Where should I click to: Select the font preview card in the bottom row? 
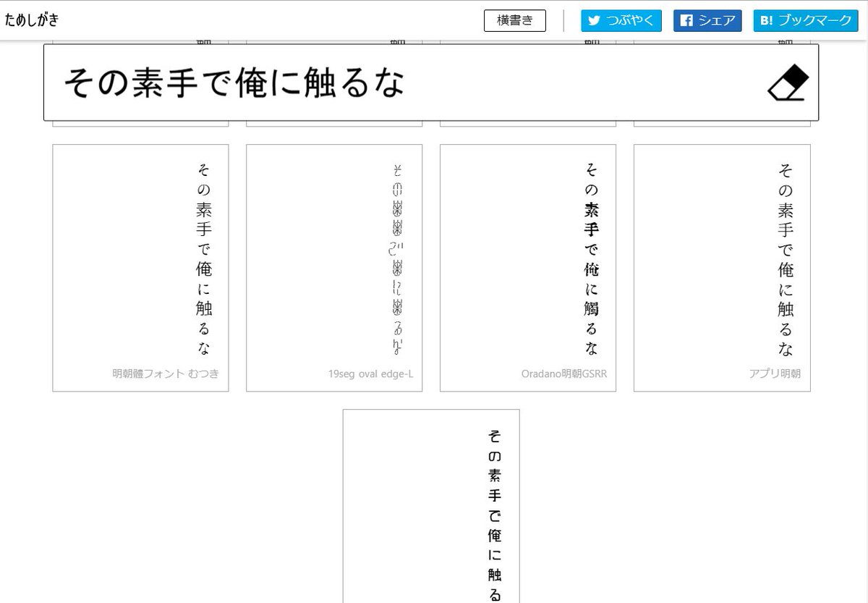pyautogui.click(x=431, y=506)
